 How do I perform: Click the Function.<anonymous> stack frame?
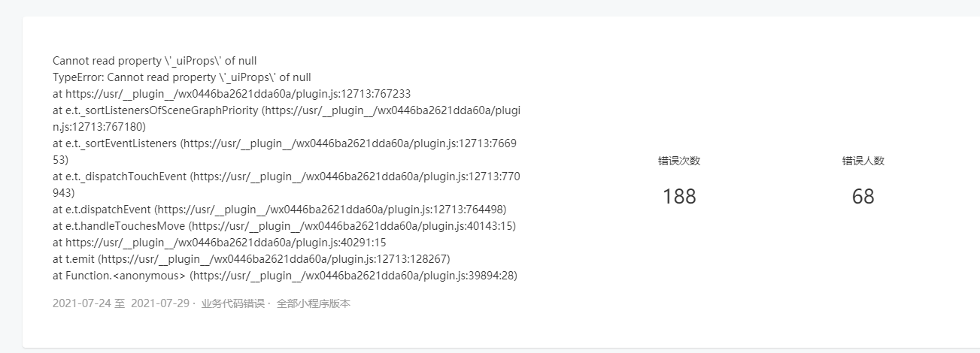pyautogui.click(x=284, y=276)
